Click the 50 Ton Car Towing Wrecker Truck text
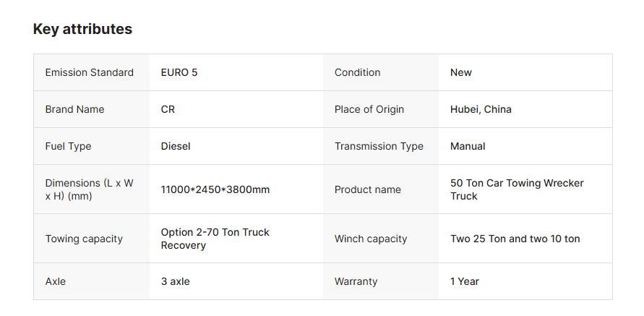Image resolution: width=644 pixels, height=316 pixels. [x=516, y=189]
